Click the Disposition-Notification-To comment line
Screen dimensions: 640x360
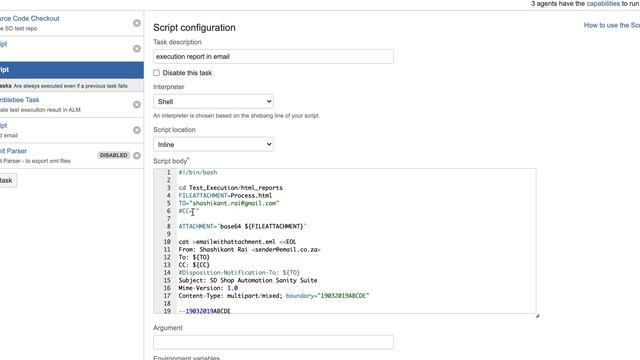(x=239, y=273)
